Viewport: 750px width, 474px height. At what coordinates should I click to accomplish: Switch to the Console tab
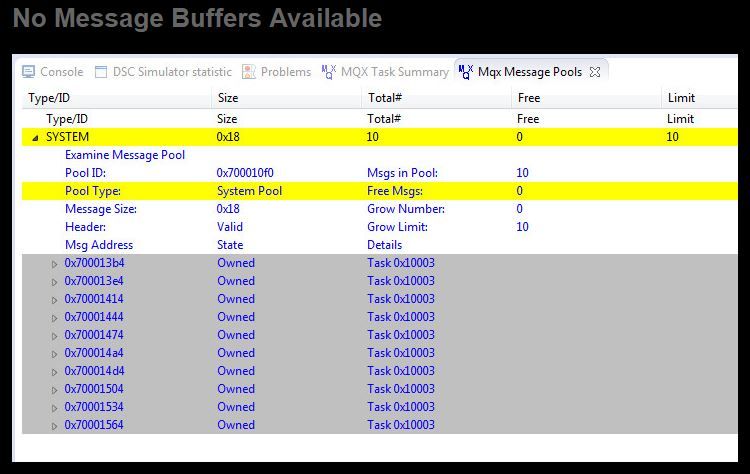point(61,72)
